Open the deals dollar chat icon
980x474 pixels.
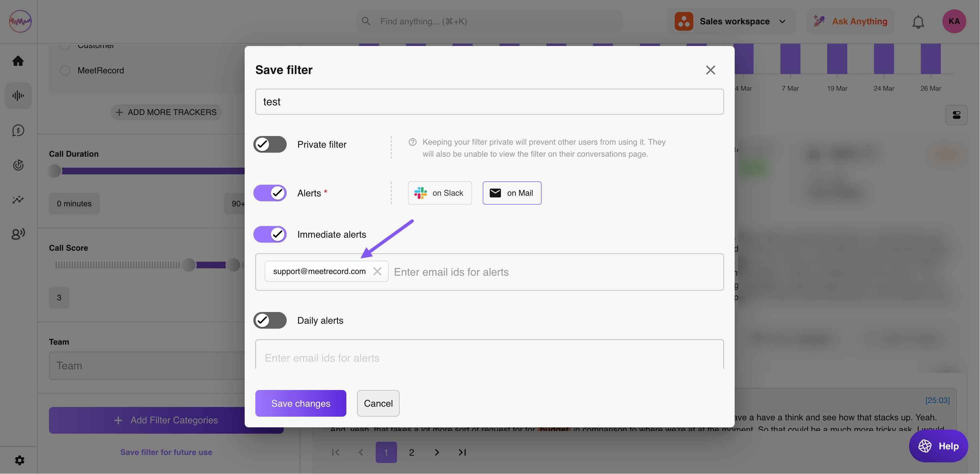pos(18,130)
